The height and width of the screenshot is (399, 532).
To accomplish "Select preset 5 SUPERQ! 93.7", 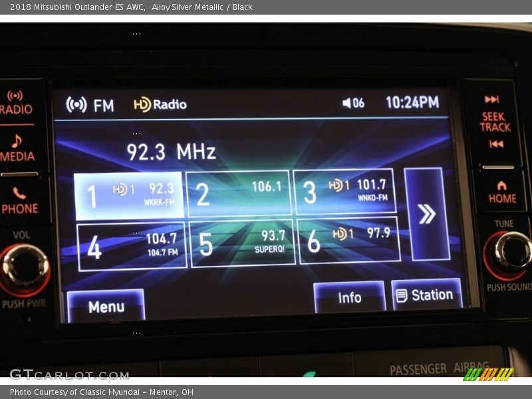I will click(242, 243).
